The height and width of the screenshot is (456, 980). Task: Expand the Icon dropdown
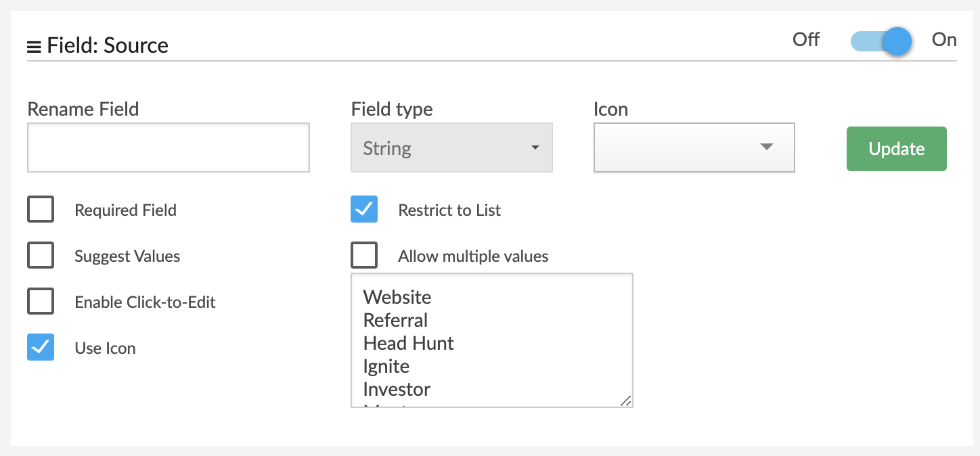tap(694, 147)
